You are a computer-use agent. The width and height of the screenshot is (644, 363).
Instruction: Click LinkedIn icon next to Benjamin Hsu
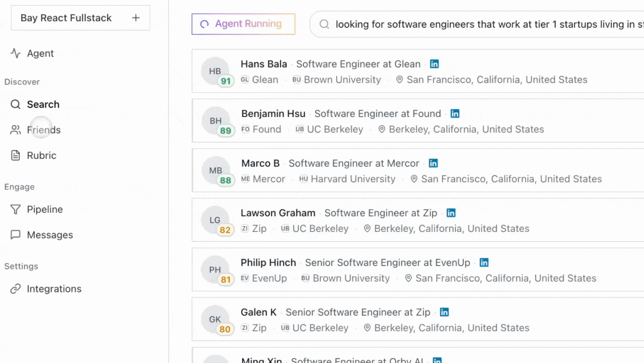click(x=455, y=114)
